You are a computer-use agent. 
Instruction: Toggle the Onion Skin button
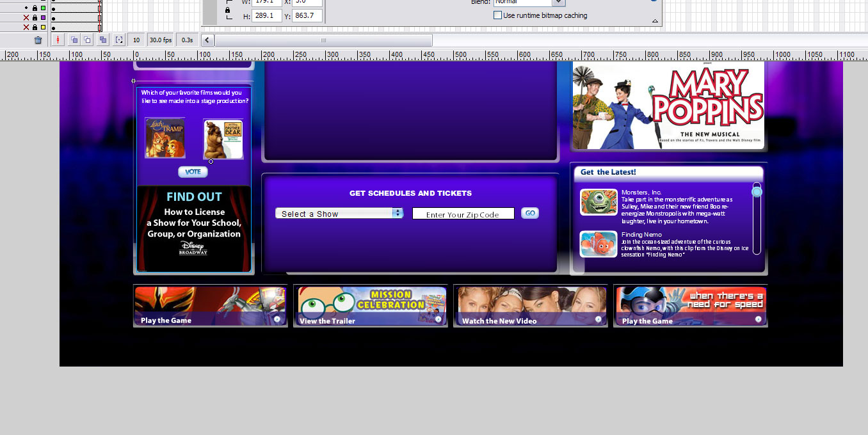[74, 40]
